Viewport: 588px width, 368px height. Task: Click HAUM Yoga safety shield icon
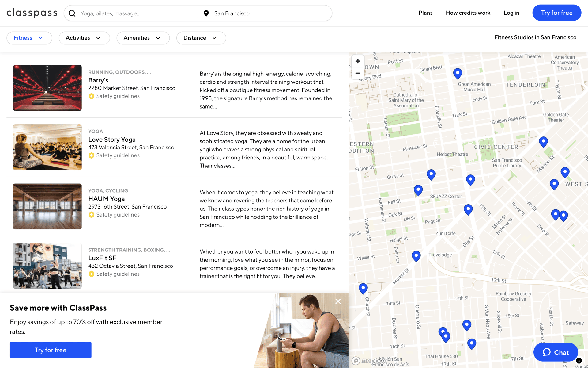[x=91, y=215]
